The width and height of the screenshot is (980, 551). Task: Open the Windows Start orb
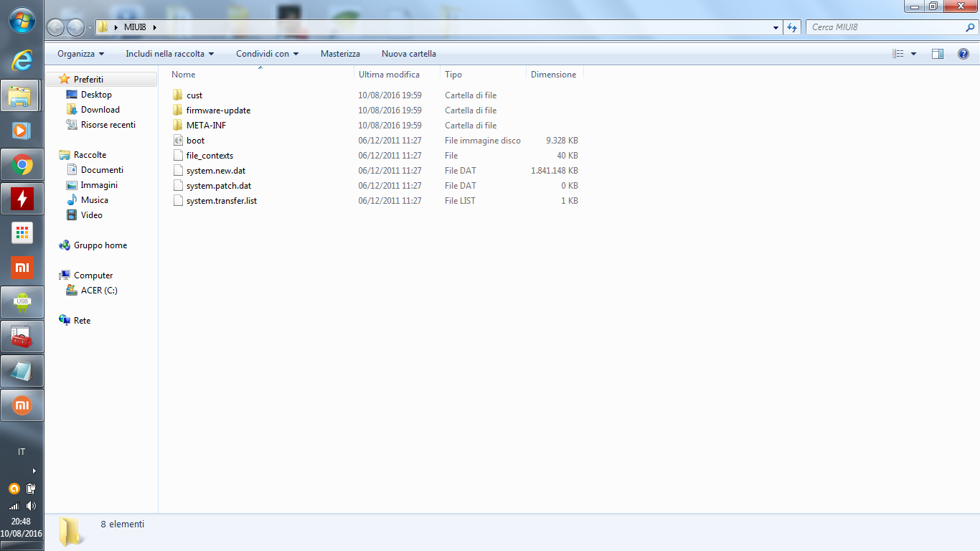point(22,20)
